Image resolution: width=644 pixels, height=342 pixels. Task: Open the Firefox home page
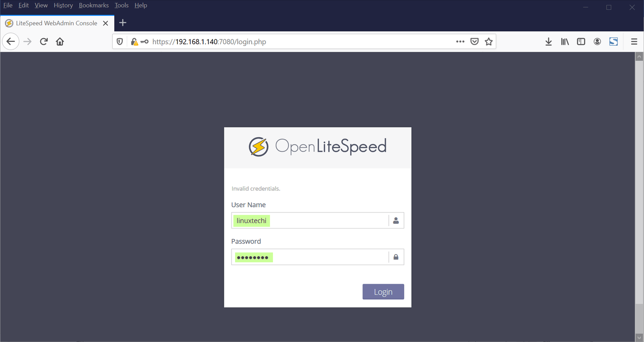click(60, 41)
